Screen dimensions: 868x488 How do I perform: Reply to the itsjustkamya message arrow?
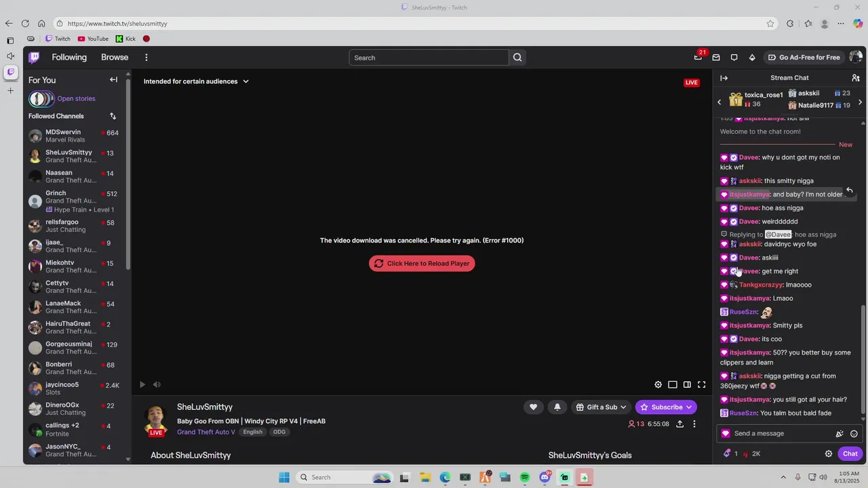pyautogui.click(x=849, y=190)
